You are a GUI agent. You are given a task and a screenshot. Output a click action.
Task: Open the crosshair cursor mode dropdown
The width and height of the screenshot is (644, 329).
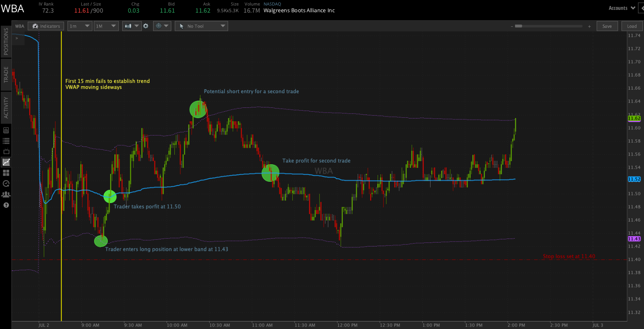pyautogui.click(x=162, y=26)
